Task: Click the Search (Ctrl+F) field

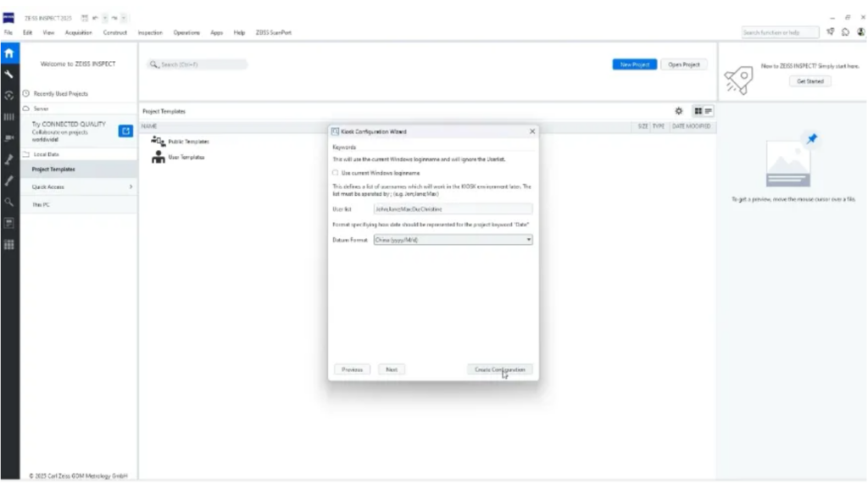Action: 198,64
